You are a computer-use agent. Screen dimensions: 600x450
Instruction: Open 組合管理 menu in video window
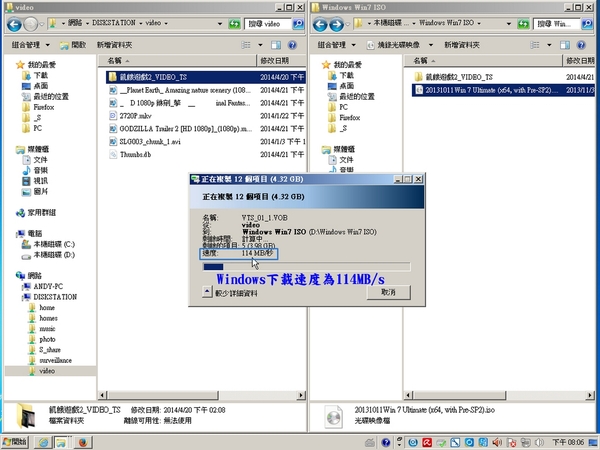[31, 45]
